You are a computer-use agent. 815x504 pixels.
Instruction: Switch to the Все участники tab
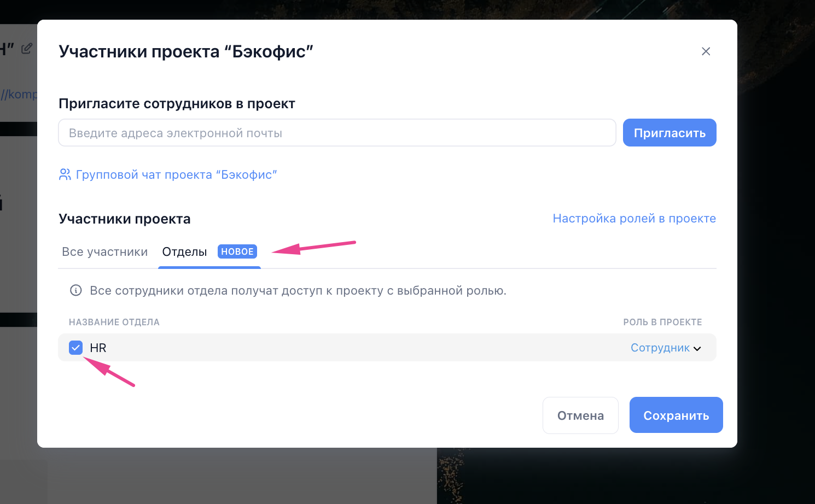click(104, 251)
